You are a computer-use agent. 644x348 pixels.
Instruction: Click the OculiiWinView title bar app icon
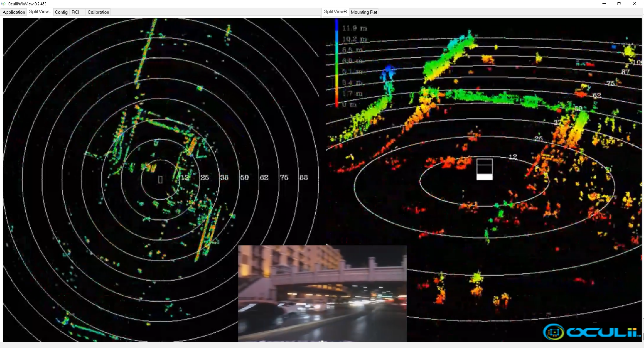pyautogui.click(x=3, y=4)
